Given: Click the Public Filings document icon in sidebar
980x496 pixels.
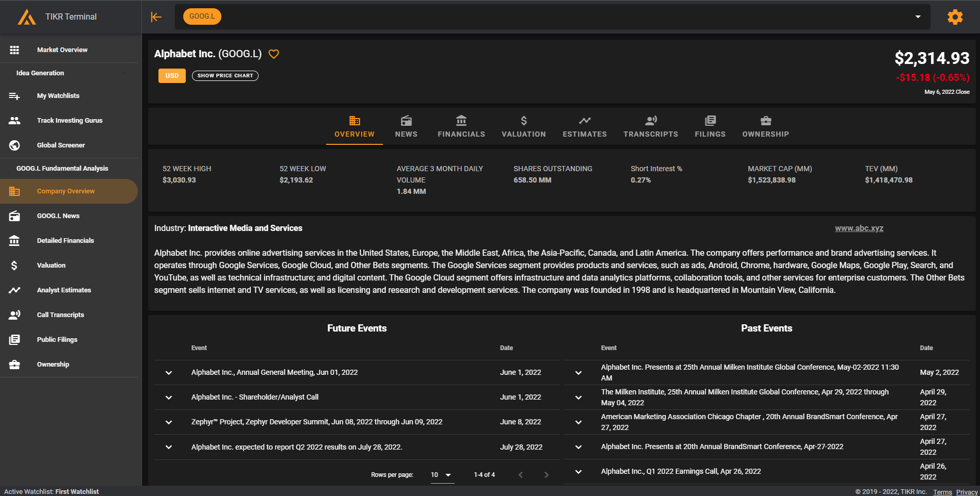Looking at the screenshot, I should click(14, 340).
